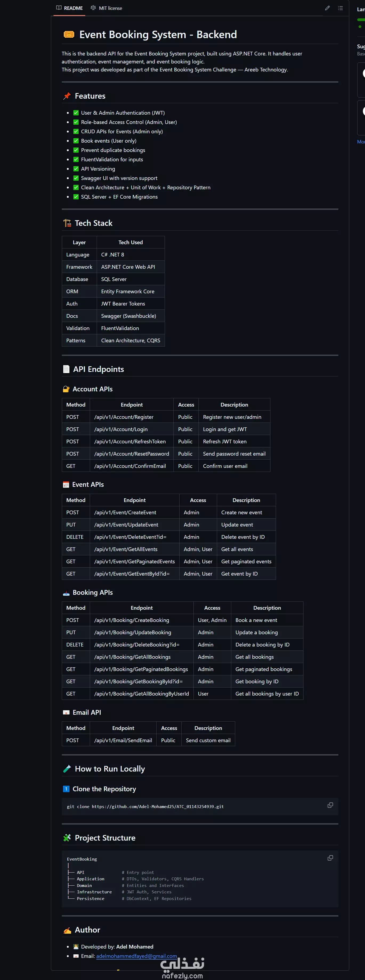
Task: Select the /api/v1/Event/GetPaginatedEvents cell
Action: (135, 561)
